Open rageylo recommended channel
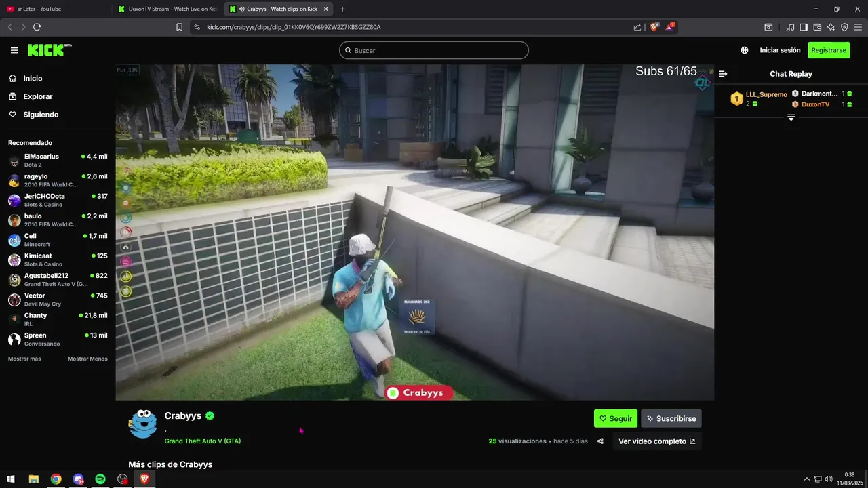The image size is (868, 488). pyautogui.click(x=58, y=180)
